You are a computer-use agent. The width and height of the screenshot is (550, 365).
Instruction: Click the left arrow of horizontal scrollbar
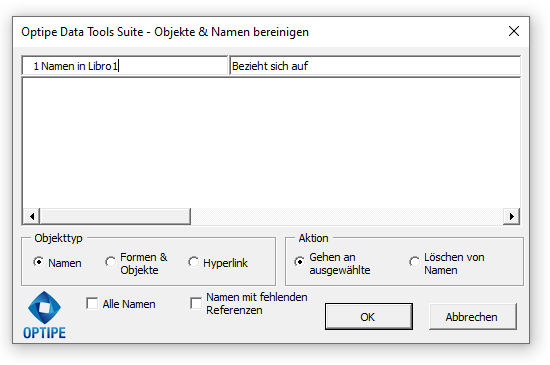click(32, 216)
